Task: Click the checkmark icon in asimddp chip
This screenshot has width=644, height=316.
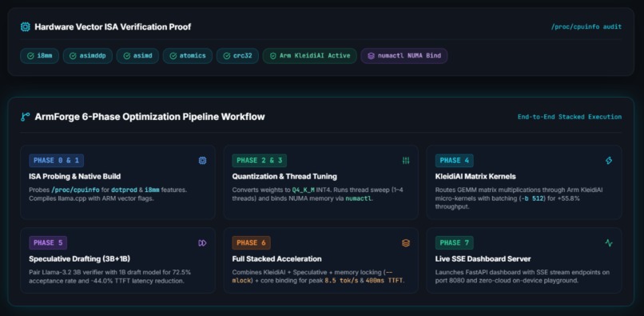Action: pos(73,56)
